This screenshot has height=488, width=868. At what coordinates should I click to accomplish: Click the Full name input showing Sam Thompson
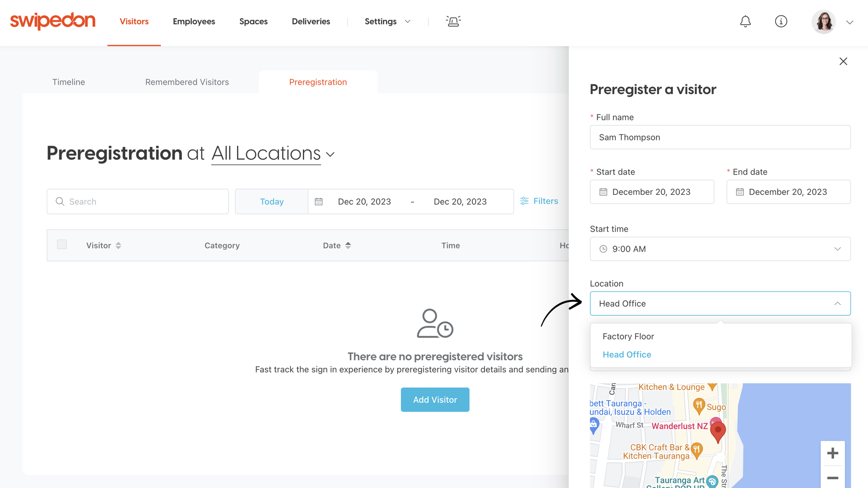[720, 137]
